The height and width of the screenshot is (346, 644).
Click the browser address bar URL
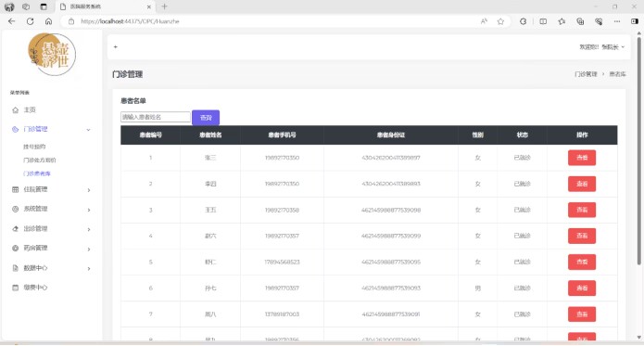[130, 21]
